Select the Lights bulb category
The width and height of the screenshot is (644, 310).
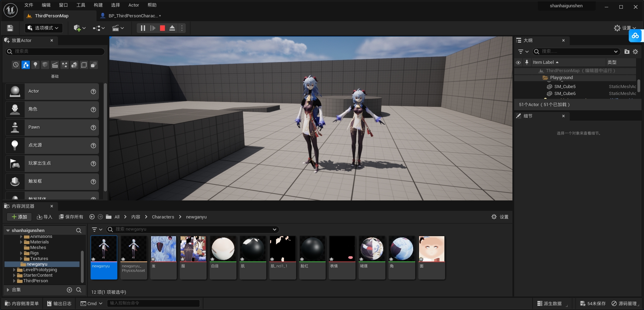coord(35,65)
